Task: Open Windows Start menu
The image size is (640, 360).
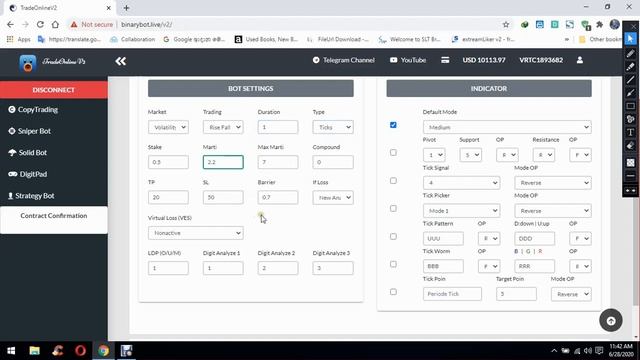Action: pos(11,351)
